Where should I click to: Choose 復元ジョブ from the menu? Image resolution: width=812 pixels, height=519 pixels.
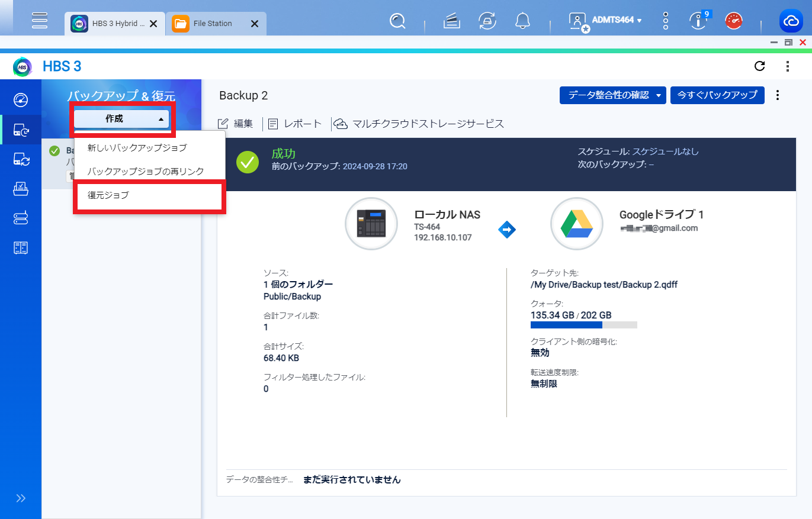[x=149, y=195]
